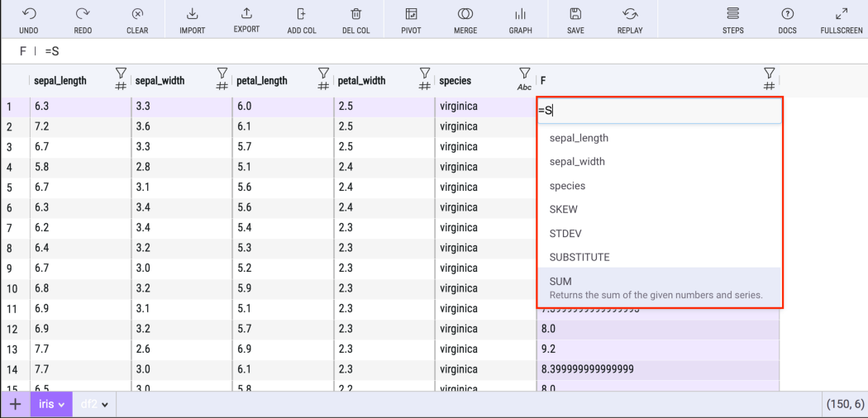The image size is (868, 418).
Task: Open filter for sepal_length column
Action: pyautogui.click(x=120, y=74)
